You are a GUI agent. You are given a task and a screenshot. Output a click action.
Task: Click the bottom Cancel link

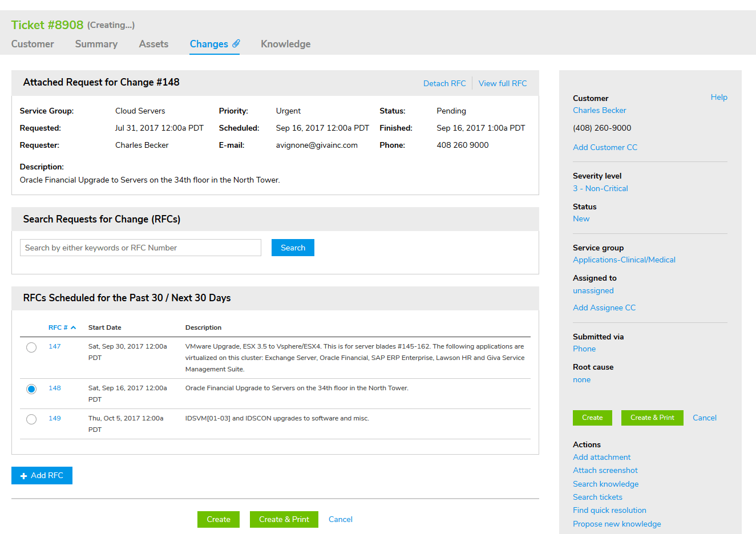[x=341, y=519]
